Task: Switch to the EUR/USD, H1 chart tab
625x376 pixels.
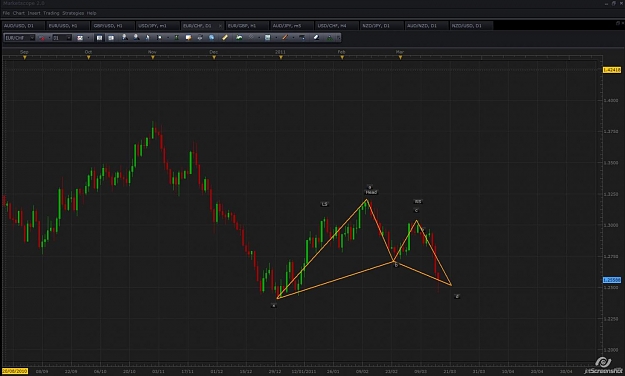Action: tap(67, 26)
